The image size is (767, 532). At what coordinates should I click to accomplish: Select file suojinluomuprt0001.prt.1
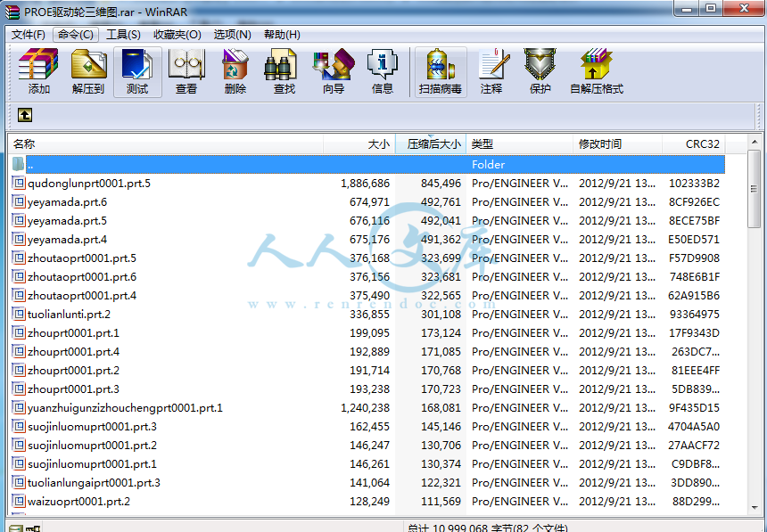pos(92,464)
